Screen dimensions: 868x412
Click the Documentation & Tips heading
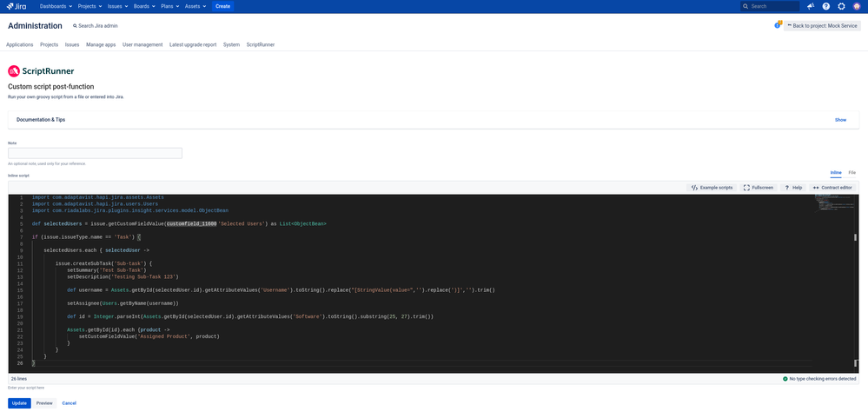tap(41, 120)
